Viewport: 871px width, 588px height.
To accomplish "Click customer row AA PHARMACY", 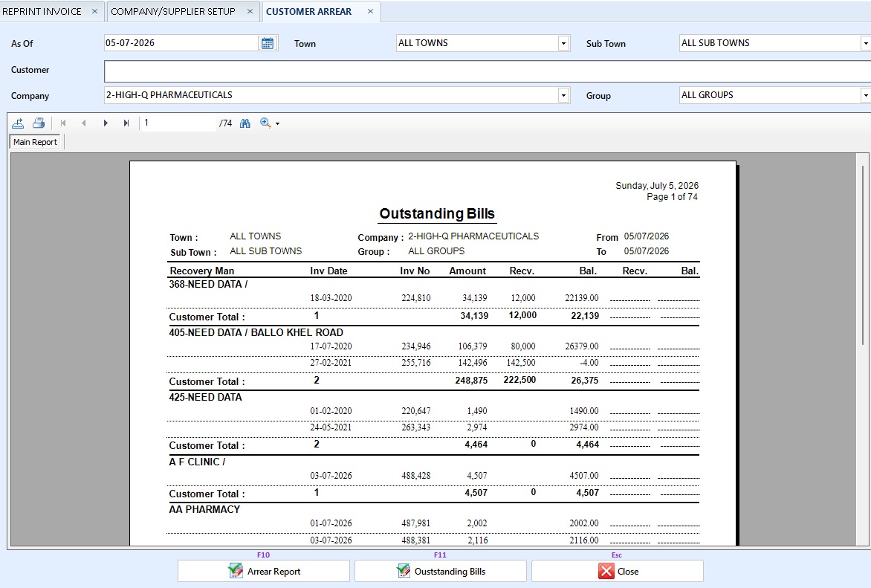I will (x=204, y=509).
